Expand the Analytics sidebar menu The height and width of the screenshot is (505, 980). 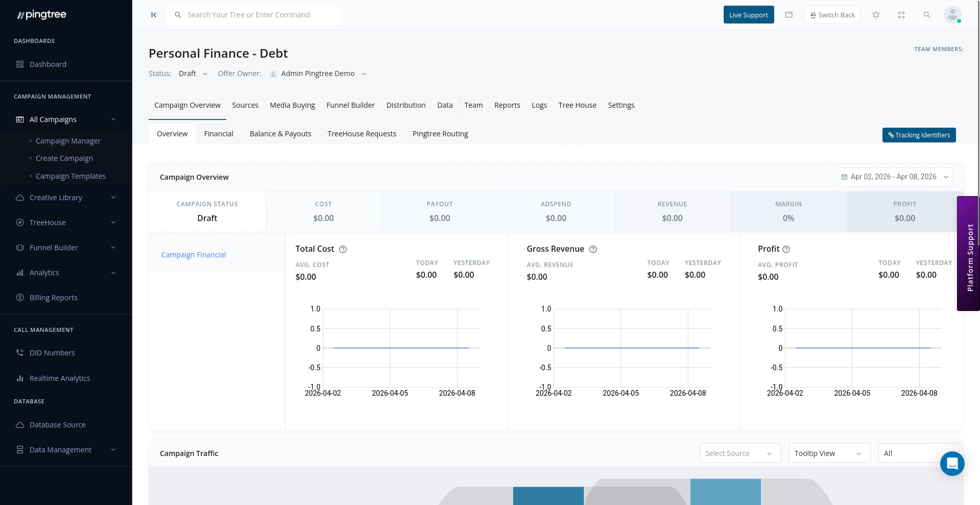point(113,272)
